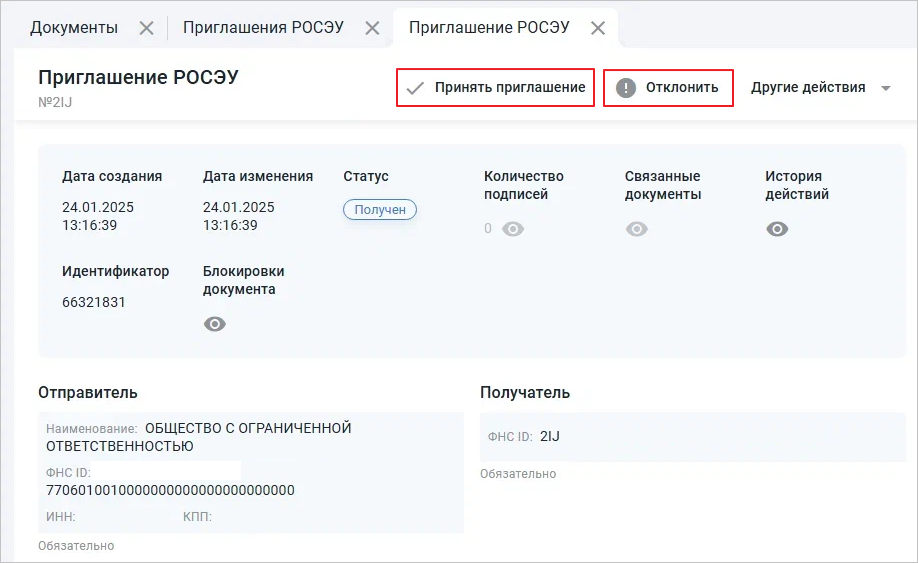Viewport: 918px width, 563px height.
Task: Switch to the Документы tab
Action: click(74, 28)
